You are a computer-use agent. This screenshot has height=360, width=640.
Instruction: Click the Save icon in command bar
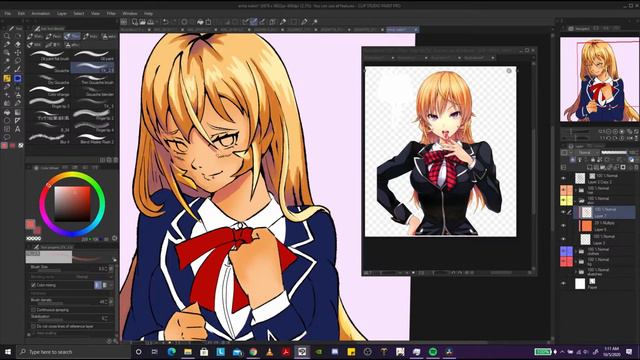(151, 22)
